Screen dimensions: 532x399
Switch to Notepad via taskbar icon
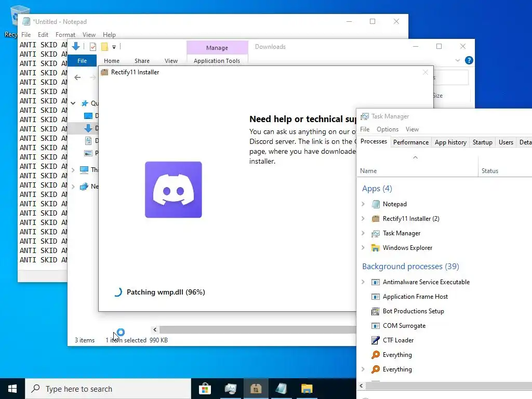281,389
